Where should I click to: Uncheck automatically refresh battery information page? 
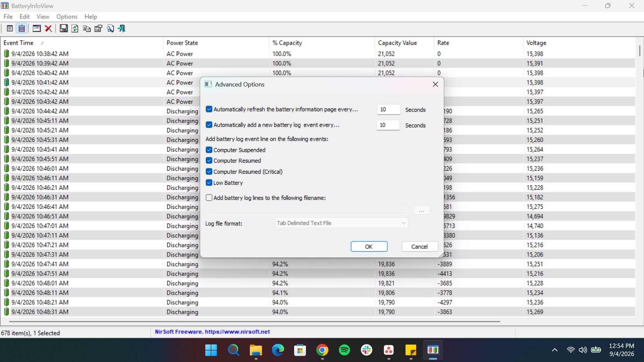click(209, 109)
